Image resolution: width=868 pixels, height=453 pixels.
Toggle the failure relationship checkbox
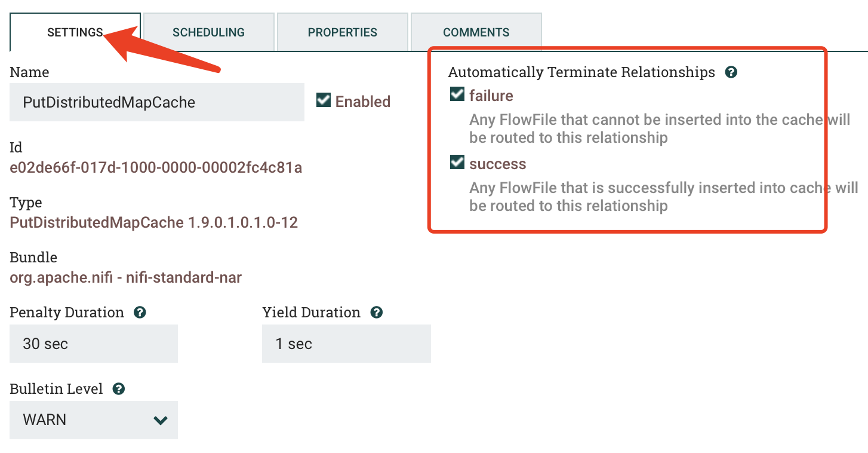(457, 94)
